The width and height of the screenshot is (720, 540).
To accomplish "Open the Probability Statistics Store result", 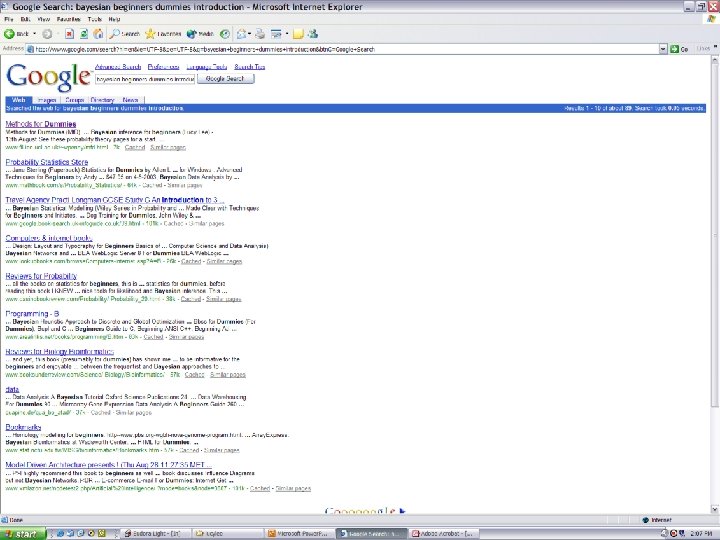I will (47, 162).
